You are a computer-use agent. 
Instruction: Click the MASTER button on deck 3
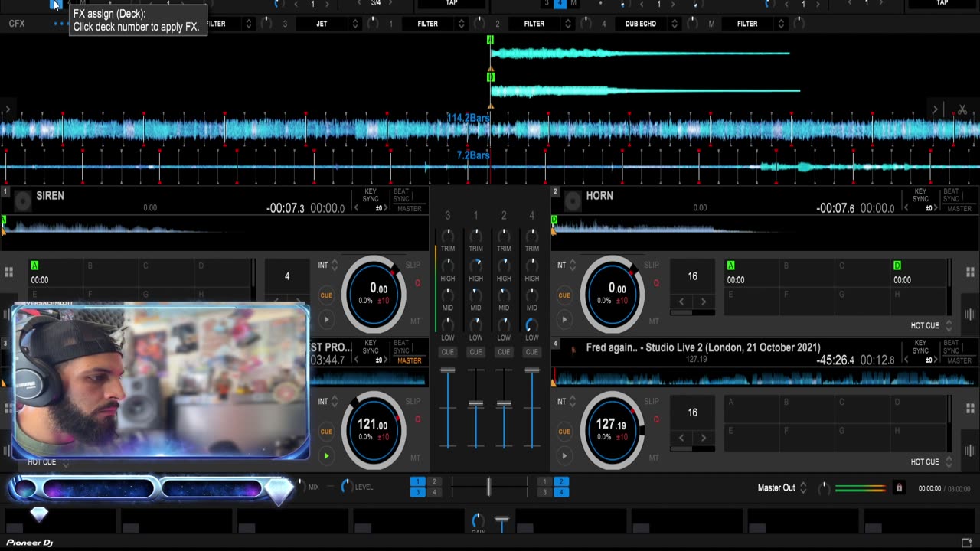point(409,360)
